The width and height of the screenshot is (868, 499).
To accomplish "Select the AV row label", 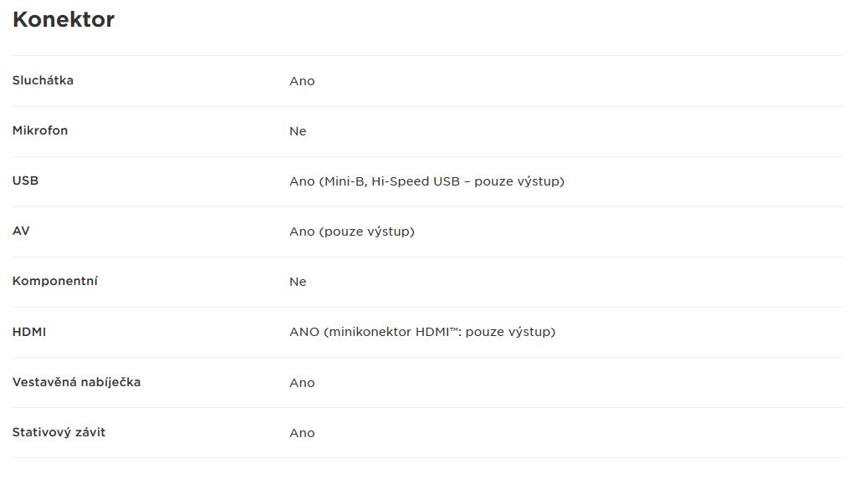I will click(x=21, y=231).
